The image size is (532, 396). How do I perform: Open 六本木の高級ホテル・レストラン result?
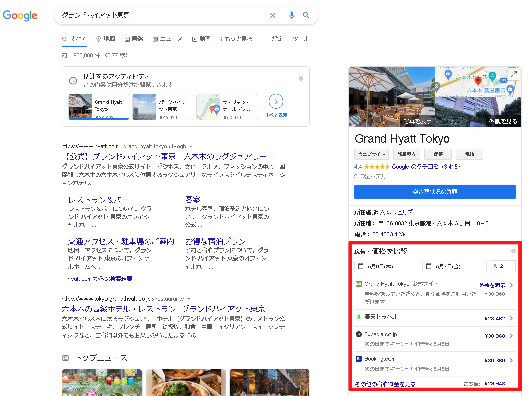[x=163, y=309]
